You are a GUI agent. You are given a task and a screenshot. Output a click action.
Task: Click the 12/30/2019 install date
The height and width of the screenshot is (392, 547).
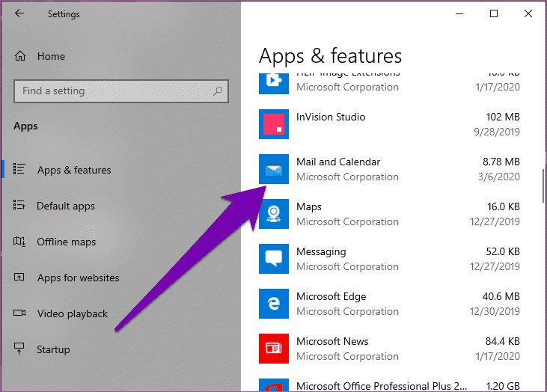coord(495,311)
